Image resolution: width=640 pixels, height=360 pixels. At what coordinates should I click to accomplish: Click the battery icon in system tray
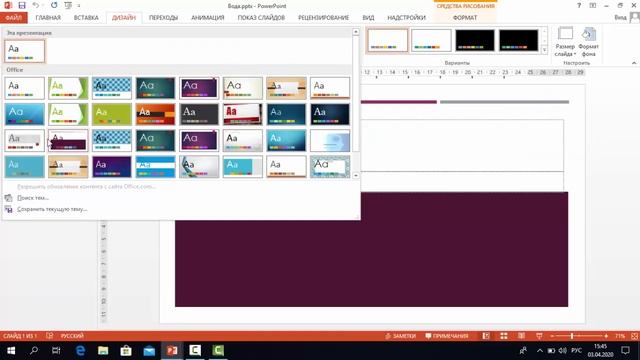coord(551,351)
